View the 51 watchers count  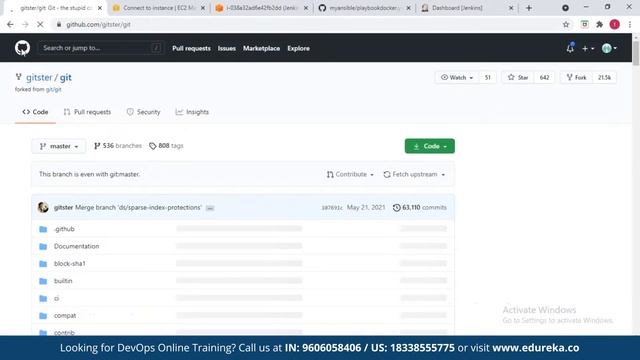pos(487,78)
